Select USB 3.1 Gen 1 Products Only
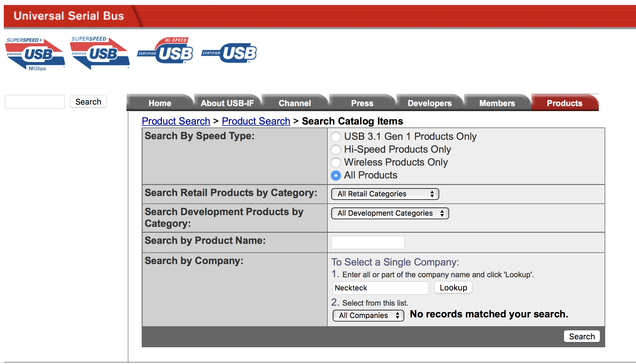Image resolution: width=636 pixels, height=364 pixels. pyautogui.click(x=336, y=137)
